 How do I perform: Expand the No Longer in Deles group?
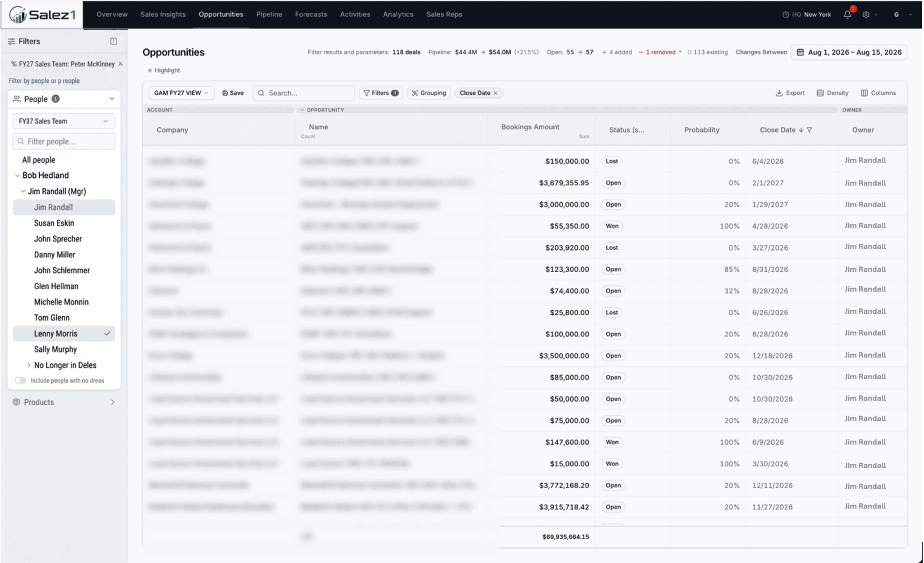[29, 365]
